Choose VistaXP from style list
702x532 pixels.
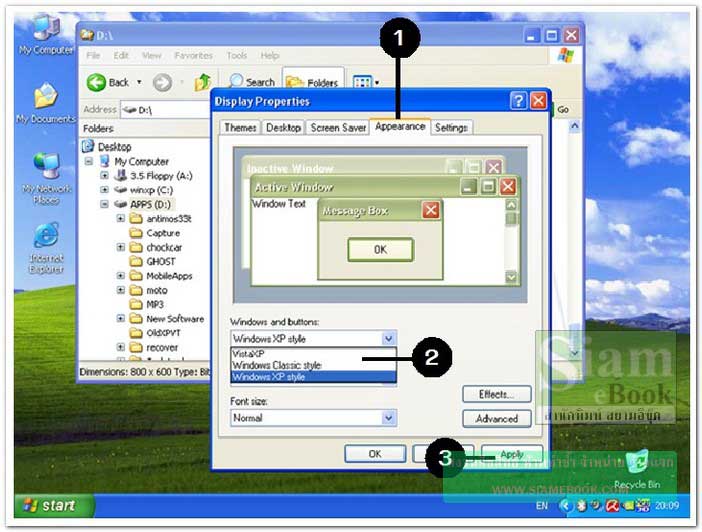coord(313,353)
